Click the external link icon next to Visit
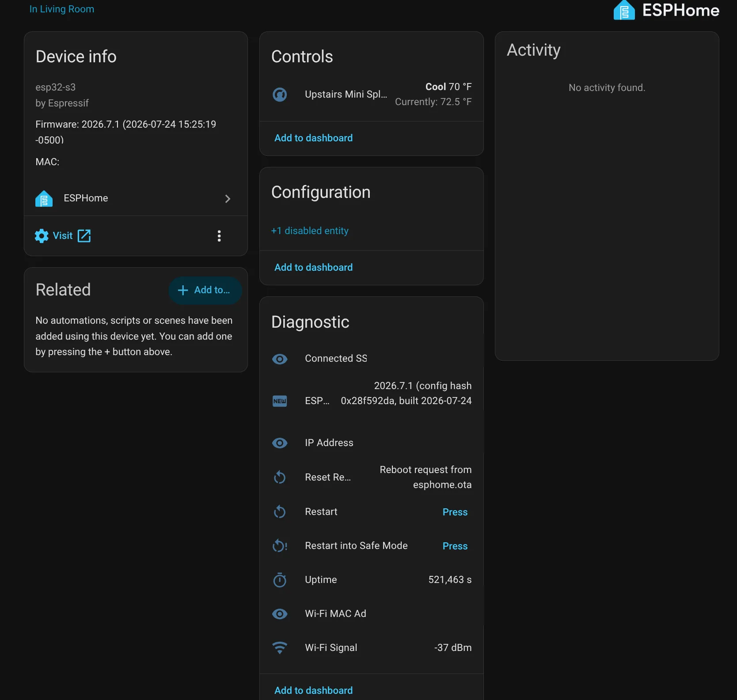Viewport: 737px width, 700px height. (x=84, y=236)
